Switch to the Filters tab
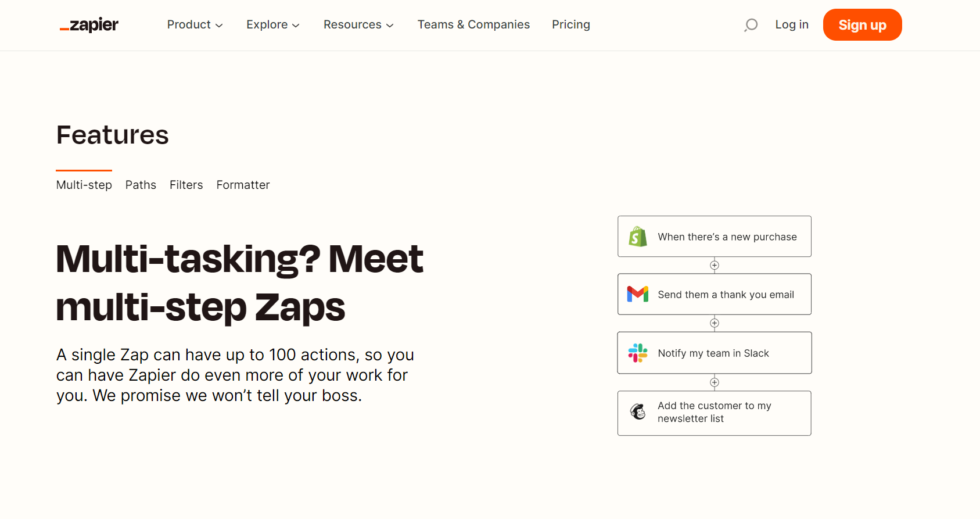 pyautogui.click(x=186, y=185)
